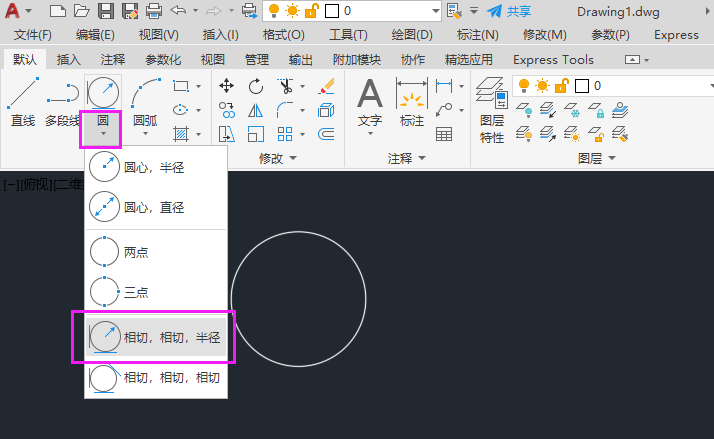Open 图层特性 layer properties manager
This screenshot has height=439, width=714.
(x=492, y=110)
